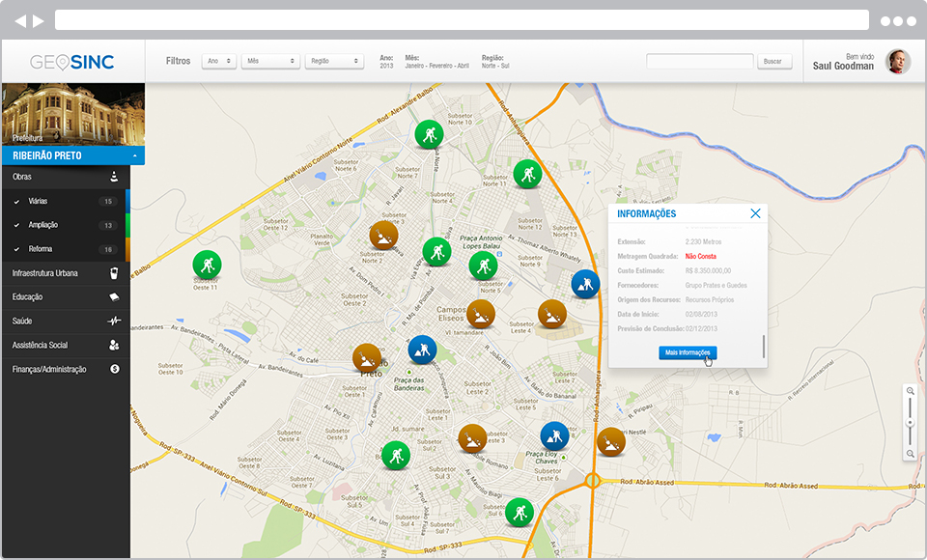927x560 pixels.
Task: Click the Reforma count badge 16
Action: (108, 249)
